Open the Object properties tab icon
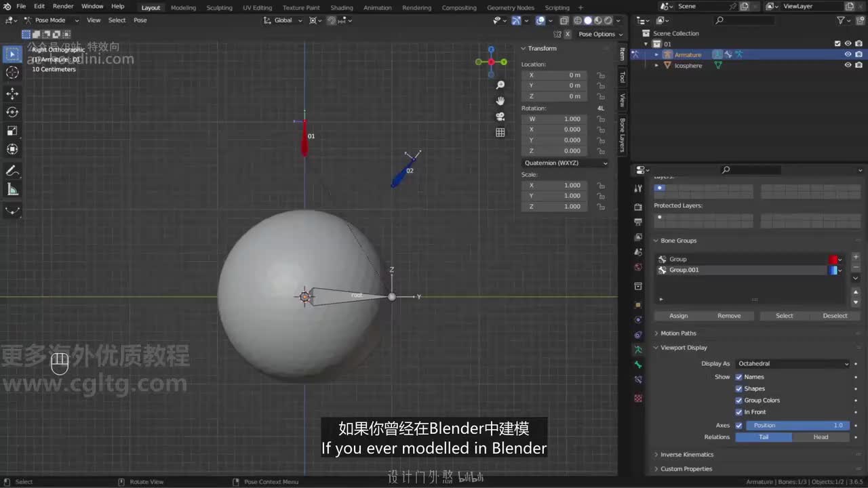Viewport: 868px width, 488px height. coord(637,304)
